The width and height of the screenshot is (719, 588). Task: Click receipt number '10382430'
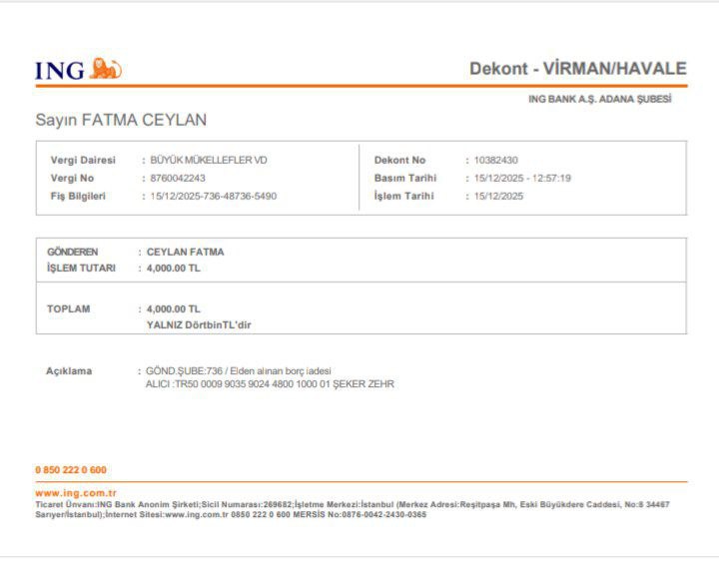(x=496, y=160)
